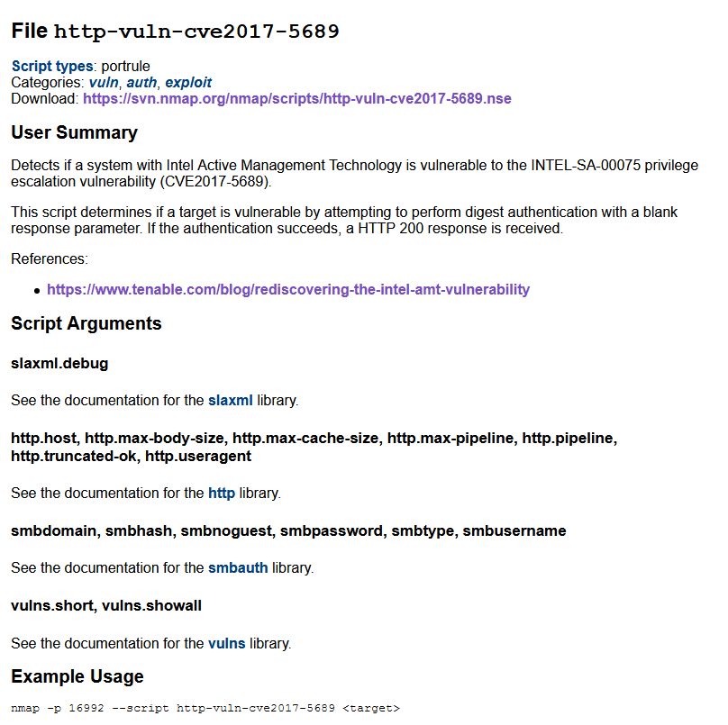Click the References label

(50, 258)
